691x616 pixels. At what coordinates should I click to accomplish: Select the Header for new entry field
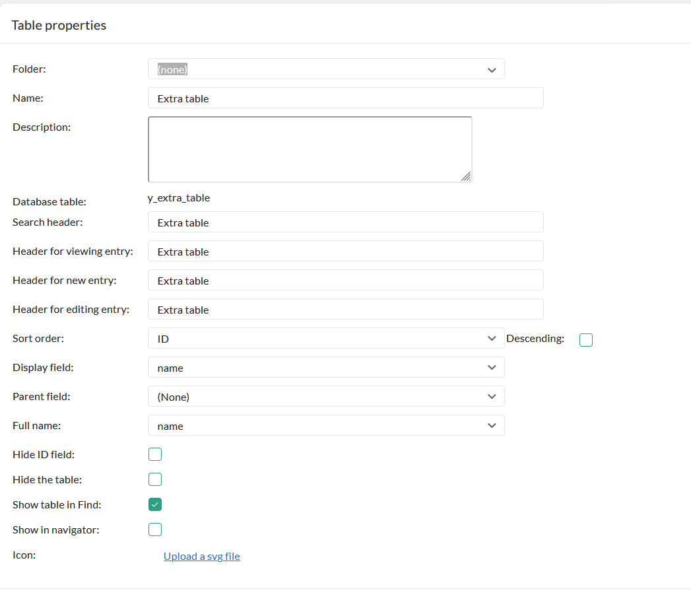pyautogui.click(x=345, y=281)
